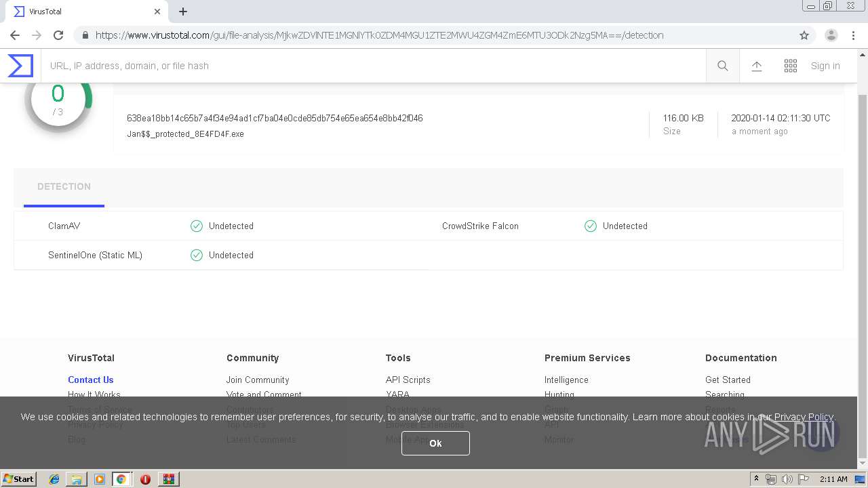Viewport: 868px width, 488px height.
Task: Open media player taskbar icon
Action: (100, 479)
